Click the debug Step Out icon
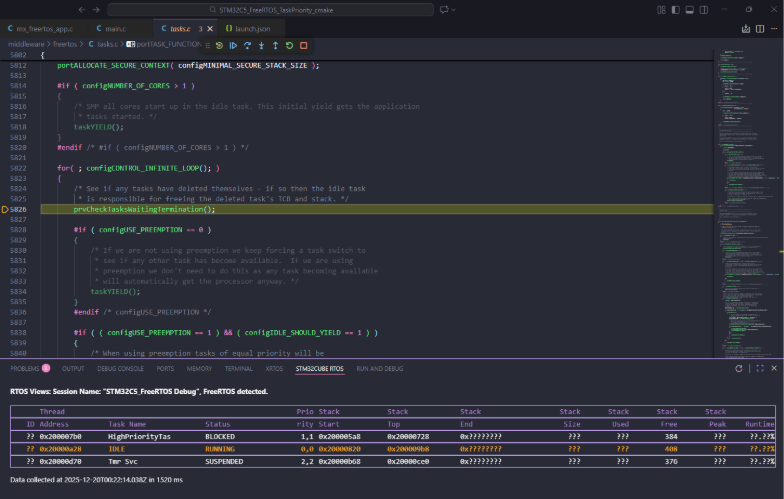This screenshot has height=499, width=784. pyautogui.click(x=275, y=45)
